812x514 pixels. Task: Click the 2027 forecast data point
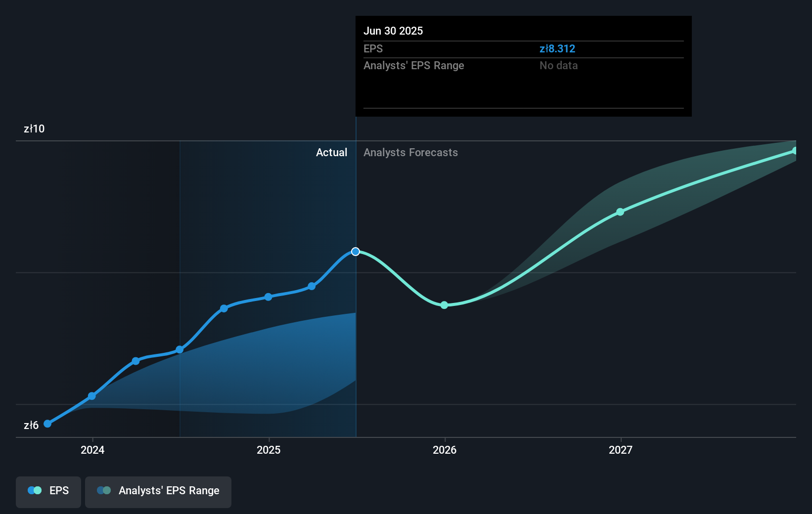(620, 212)
